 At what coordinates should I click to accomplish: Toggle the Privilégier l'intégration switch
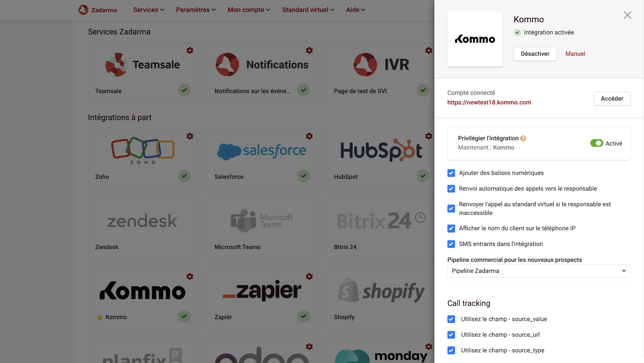(596, 143)
